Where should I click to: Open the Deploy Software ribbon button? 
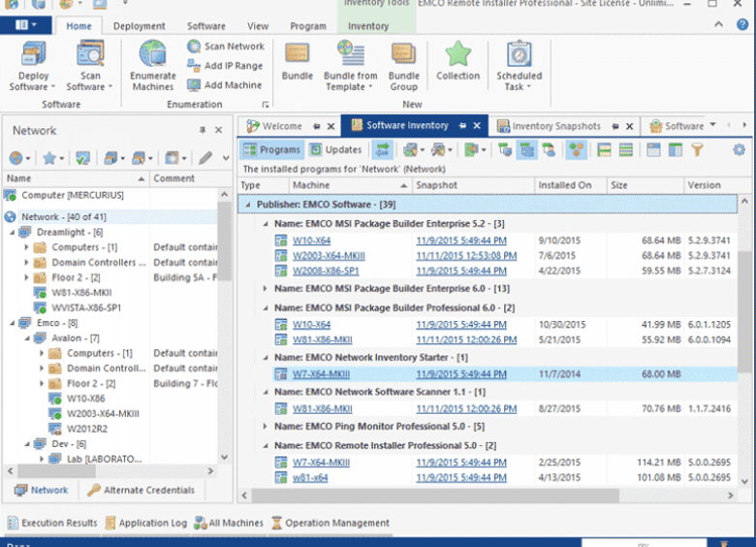coord(33,67)
